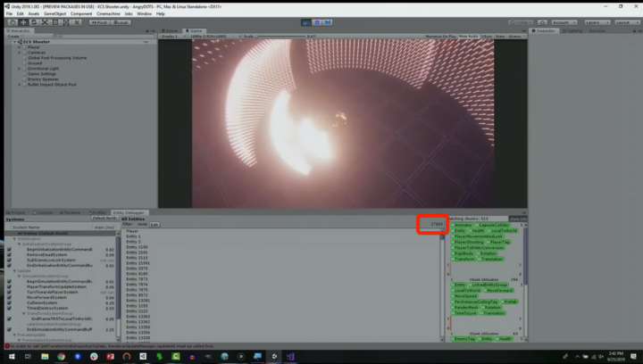Select the Hand tool in toolbar
Viewport: 643px width, 364px height.
(13, 22)
